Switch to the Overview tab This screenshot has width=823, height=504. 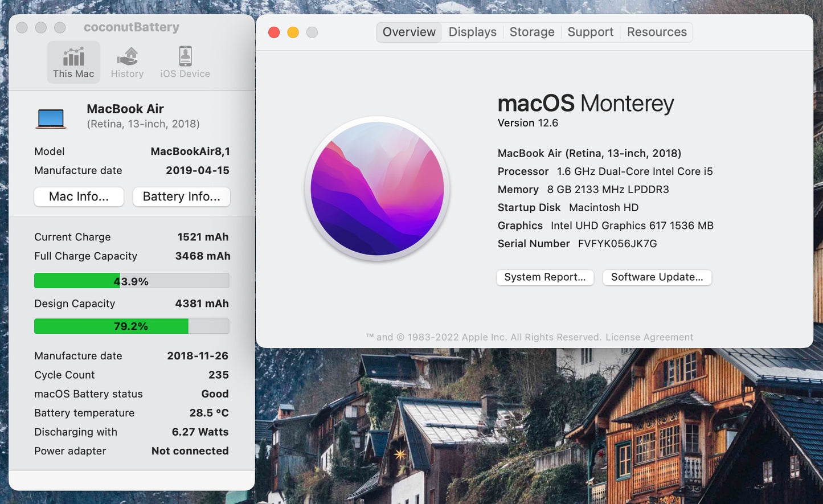(x=409, y=32)
